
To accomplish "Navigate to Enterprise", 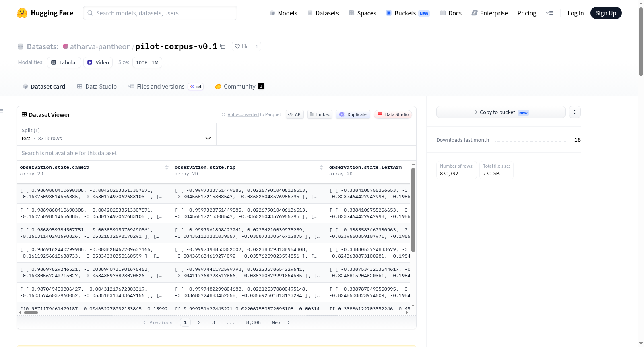I will (x=489, y=13).
